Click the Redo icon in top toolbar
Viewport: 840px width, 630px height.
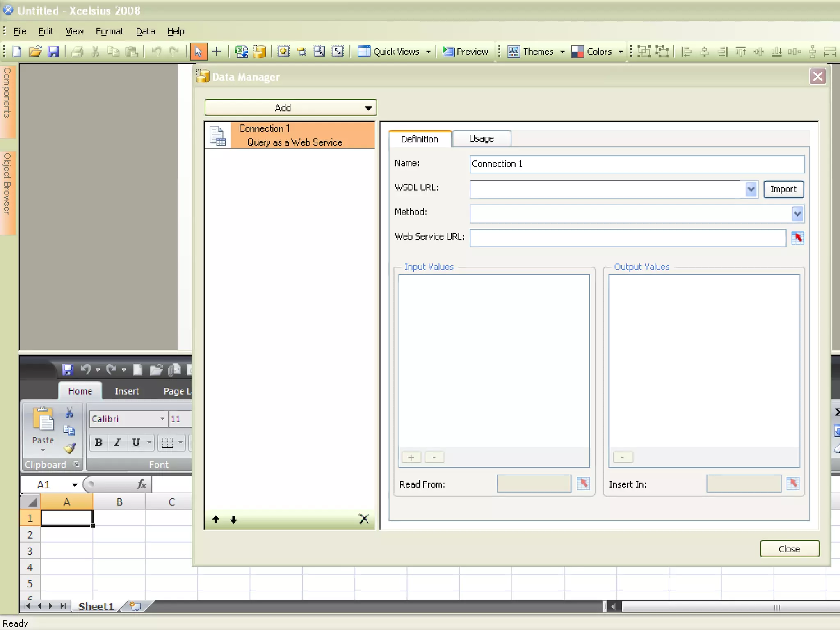coord(174,51)
